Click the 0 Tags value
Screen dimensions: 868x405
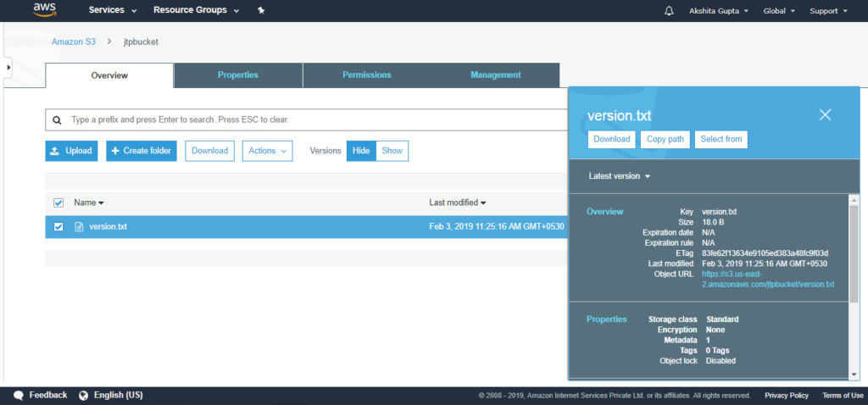(x=717, y=350)
